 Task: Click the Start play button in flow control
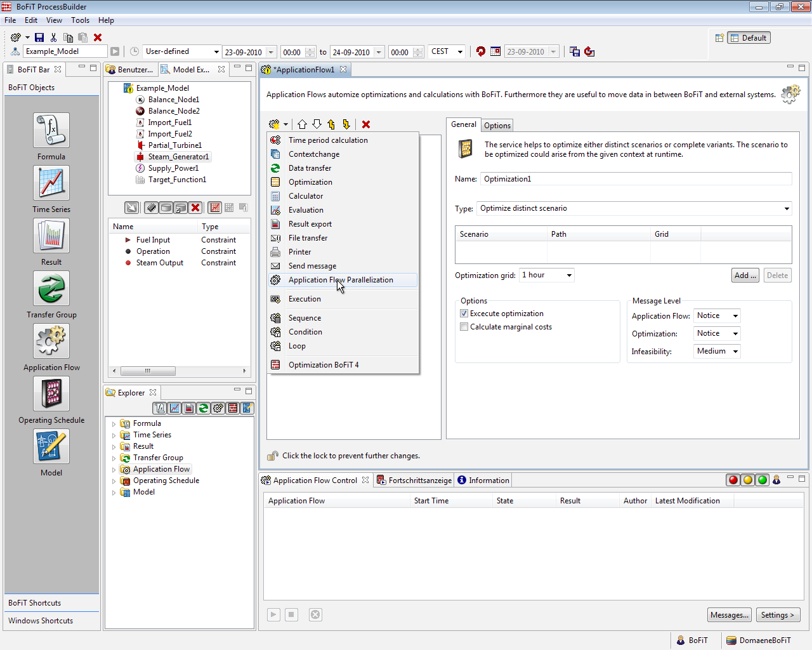point(273,614)
